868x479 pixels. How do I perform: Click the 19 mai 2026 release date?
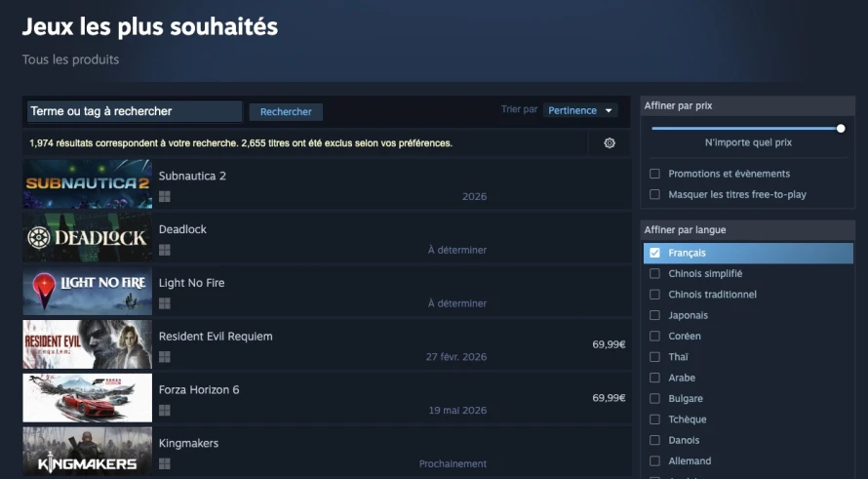457,411
